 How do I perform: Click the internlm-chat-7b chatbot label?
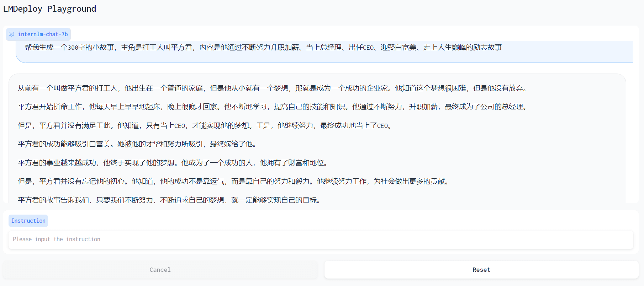(x=43, y=34)
